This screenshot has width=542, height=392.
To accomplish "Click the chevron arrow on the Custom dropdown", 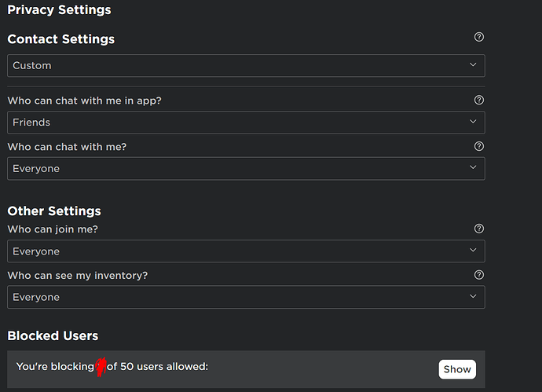I will (x=472, y=65).
